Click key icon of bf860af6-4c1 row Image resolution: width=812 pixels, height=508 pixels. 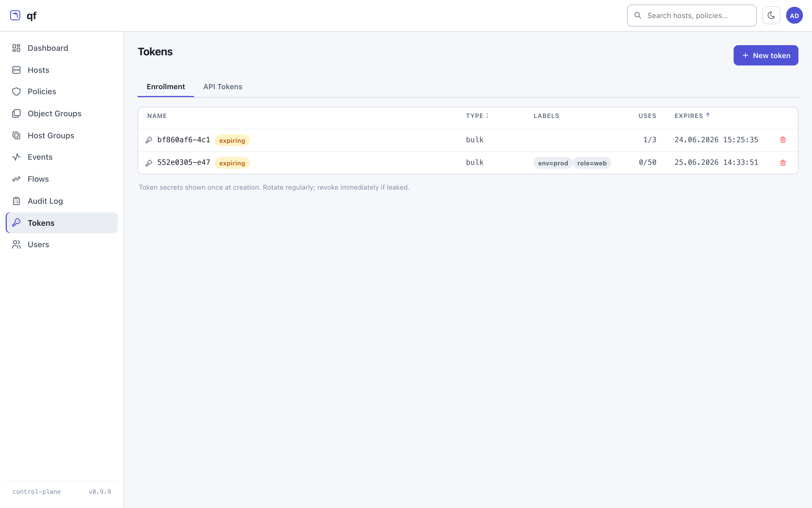(x=149, y=140)
